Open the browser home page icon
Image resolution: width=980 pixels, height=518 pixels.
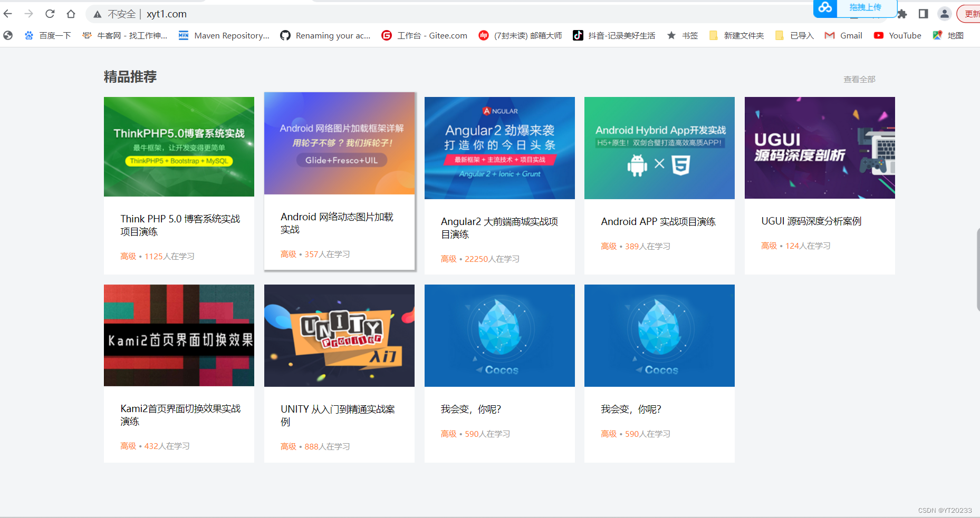tap(71, 14)
